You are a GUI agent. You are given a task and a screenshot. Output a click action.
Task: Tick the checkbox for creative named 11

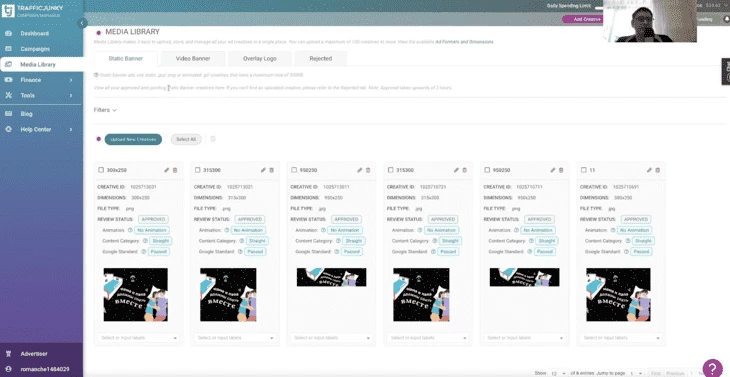584,170
